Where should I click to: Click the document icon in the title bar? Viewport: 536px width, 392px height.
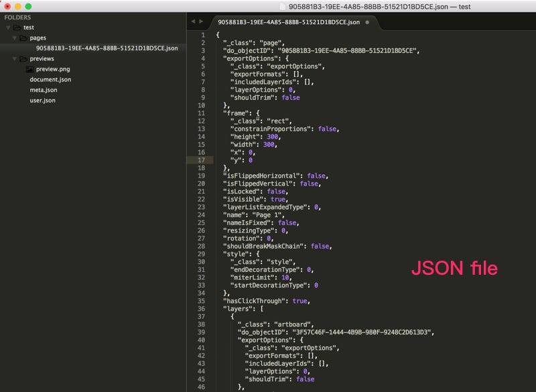pyautogui.click(x=282, y=7)
